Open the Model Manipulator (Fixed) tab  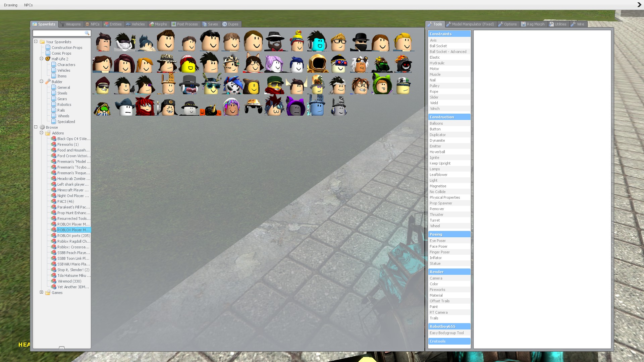click(471, 24)
